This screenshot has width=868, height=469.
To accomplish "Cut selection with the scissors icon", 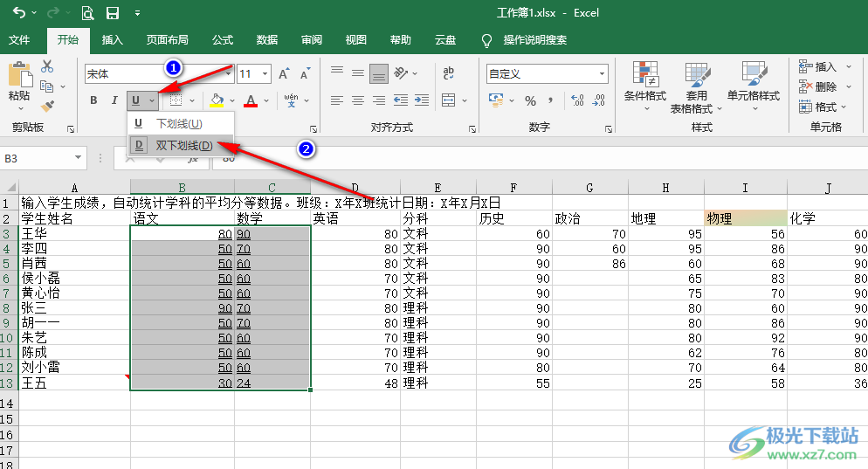I will pos(48,66).
